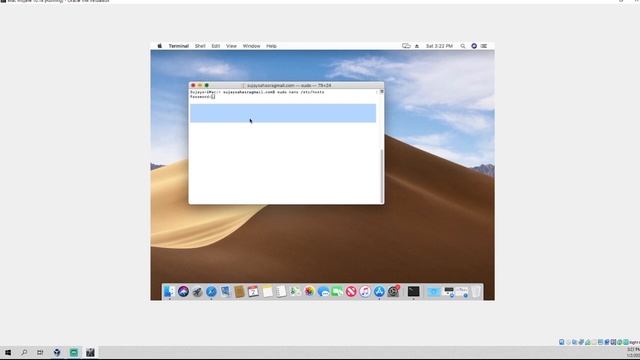The height and width of the screenshot is (360, 640).
Task: Open FaceTime from the Dock
Action: pos(337,291)
